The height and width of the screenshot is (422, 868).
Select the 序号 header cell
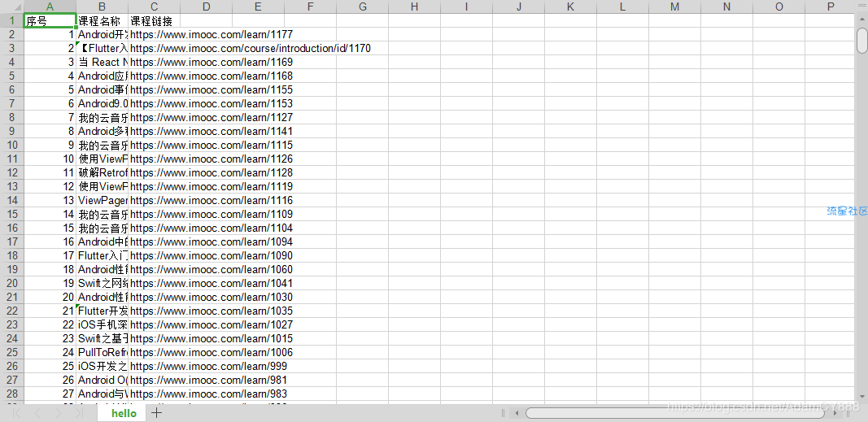pos(50,21)
